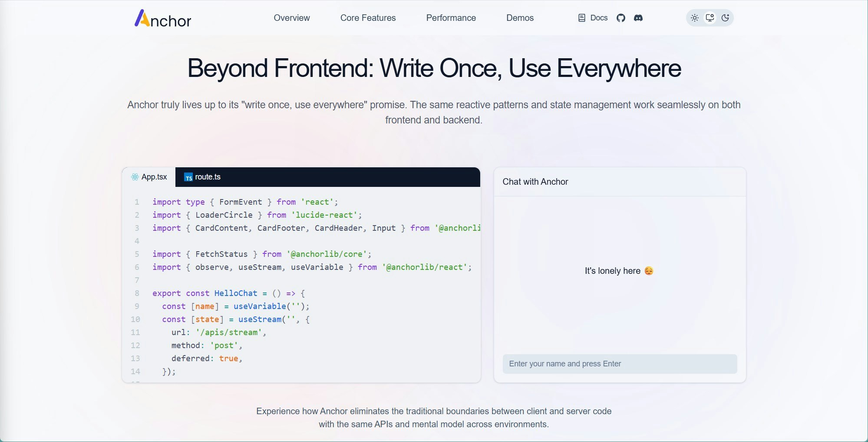This screenshot has width=868, height=442.
Task: Click the 'lucide-react' import string
Action: point(324,215)
